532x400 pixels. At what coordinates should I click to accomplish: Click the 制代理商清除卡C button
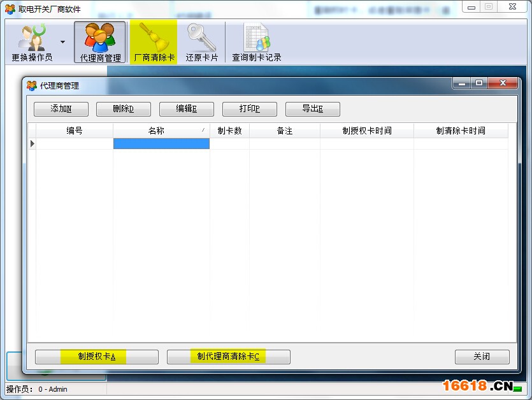[228, 357]
